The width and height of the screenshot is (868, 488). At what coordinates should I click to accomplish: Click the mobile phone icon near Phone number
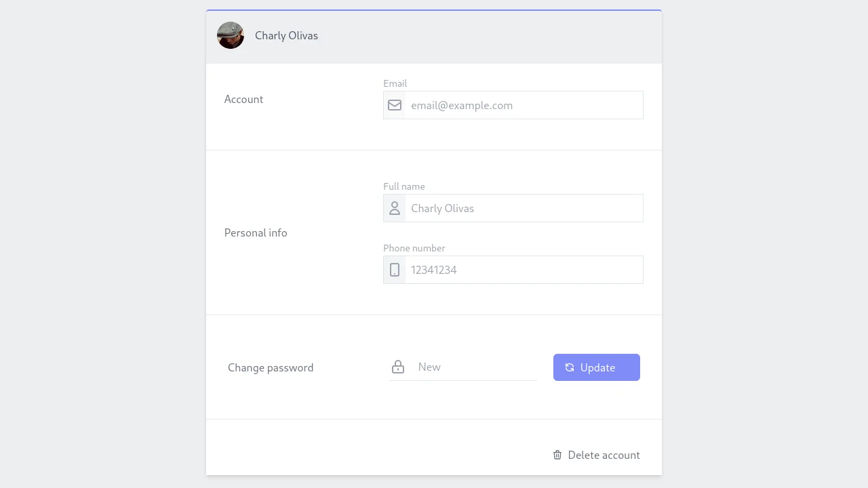point(395,270)
